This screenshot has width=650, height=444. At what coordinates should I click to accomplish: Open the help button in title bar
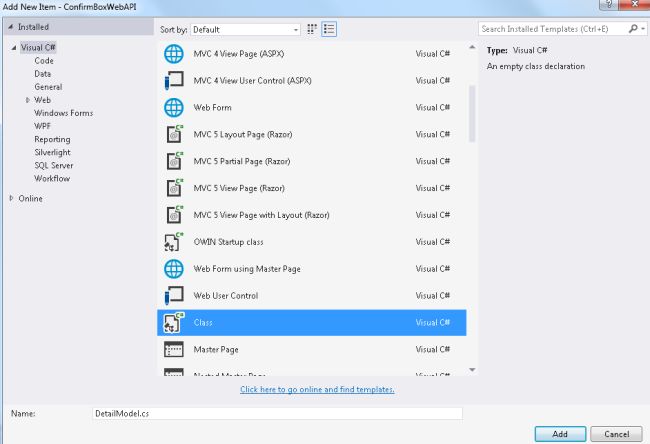(609, 4)
